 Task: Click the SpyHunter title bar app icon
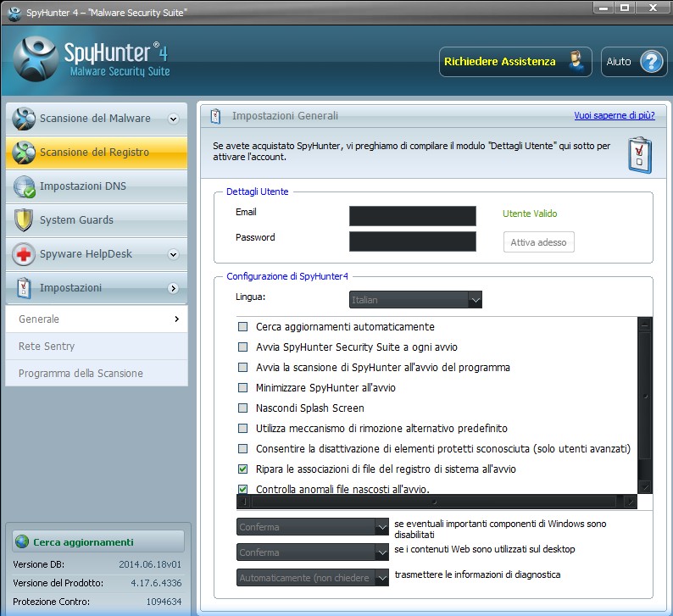(14, 13)
